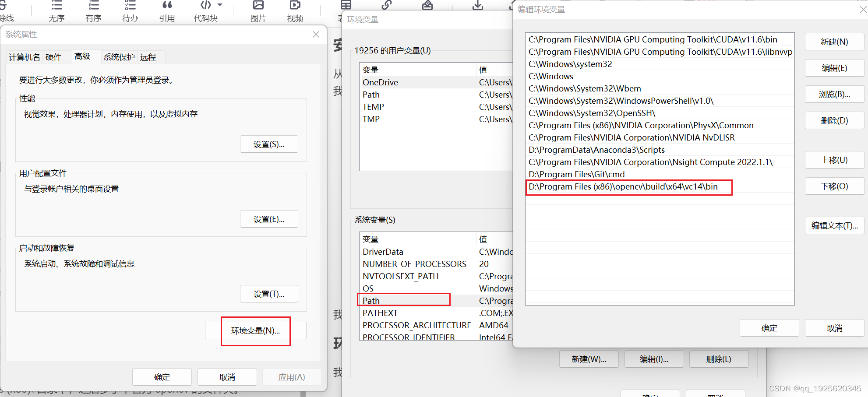Image resolution: width=868 pixels, height=397 pixels.
Task: Cancel 系统属性 dialog with 取消
Action: pyautogui.click(x=227, y=377)
